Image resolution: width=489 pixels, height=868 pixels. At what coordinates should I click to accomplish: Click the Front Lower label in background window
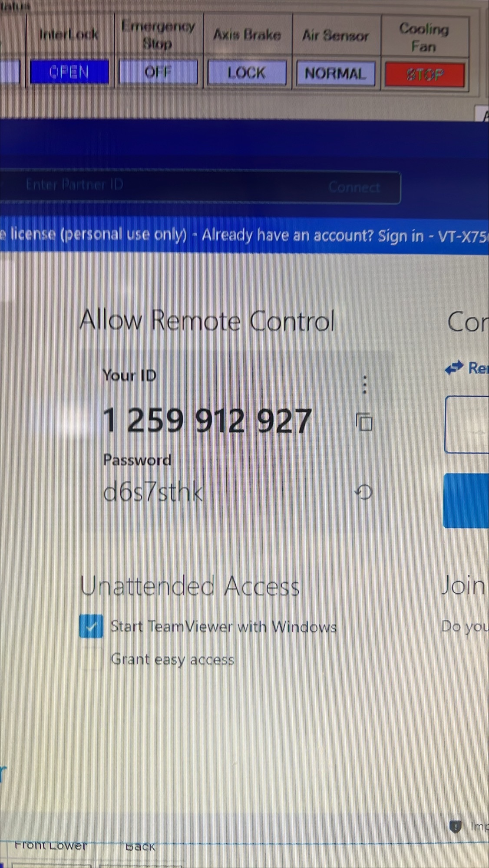tap(50, 845)
